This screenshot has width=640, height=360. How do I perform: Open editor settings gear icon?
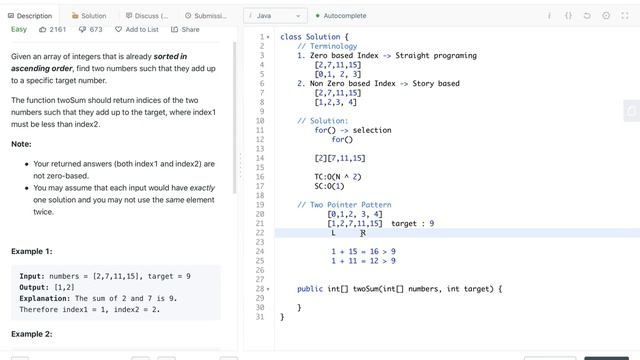606,16
